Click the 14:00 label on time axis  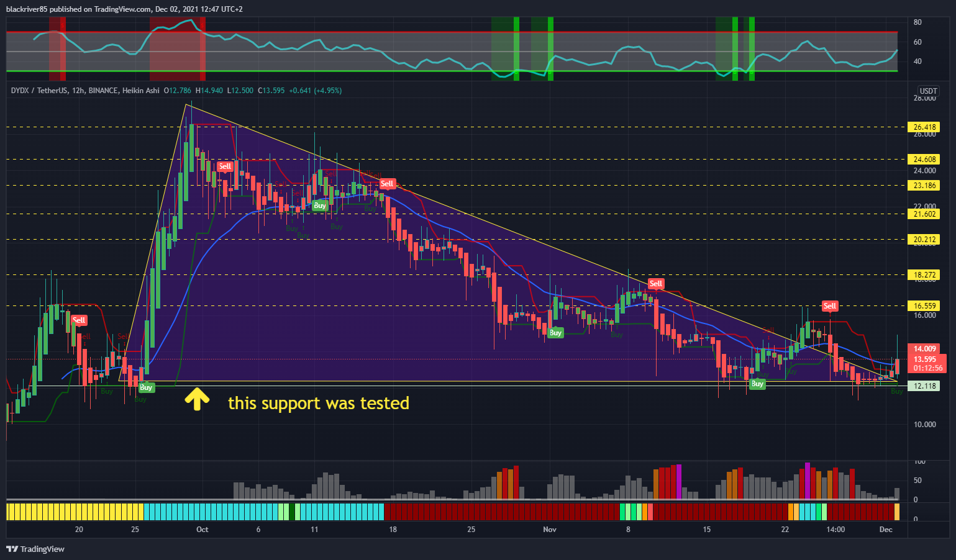835,530
